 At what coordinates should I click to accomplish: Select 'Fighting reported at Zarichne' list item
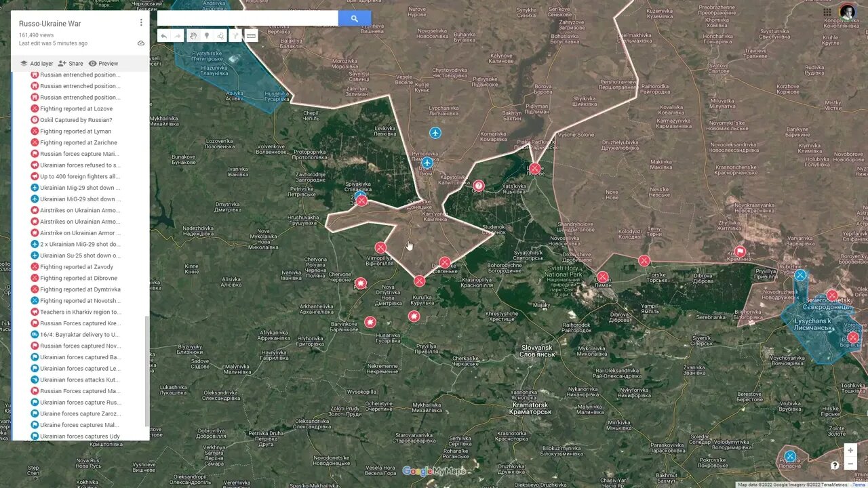(76, 142)
